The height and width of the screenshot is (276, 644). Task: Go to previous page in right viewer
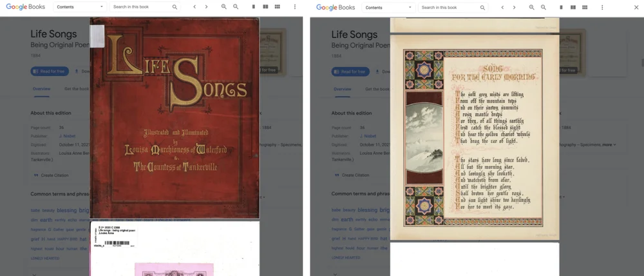pyautogui.click(x=502, y=7)
